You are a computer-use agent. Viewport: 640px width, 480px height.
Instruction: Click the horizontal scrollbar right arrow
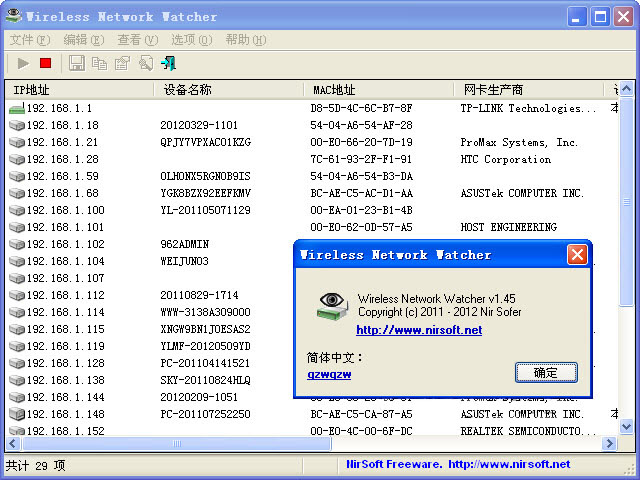pyautogui.click(x=609, y=443)
